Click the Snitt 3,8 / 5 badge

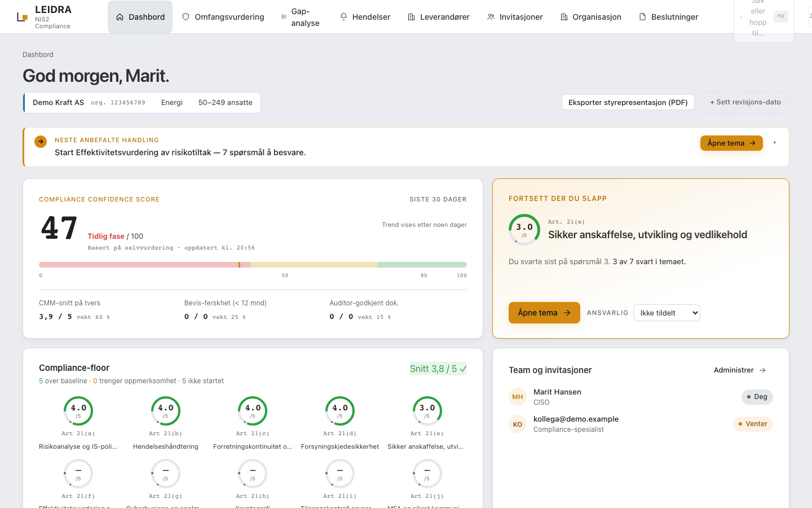tap(438, 369)
